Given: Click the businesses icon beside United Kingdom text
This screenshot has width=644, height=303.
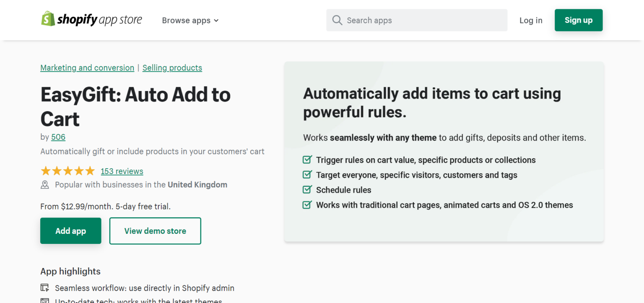Looking at the screenshot, I should click(45, 184).
